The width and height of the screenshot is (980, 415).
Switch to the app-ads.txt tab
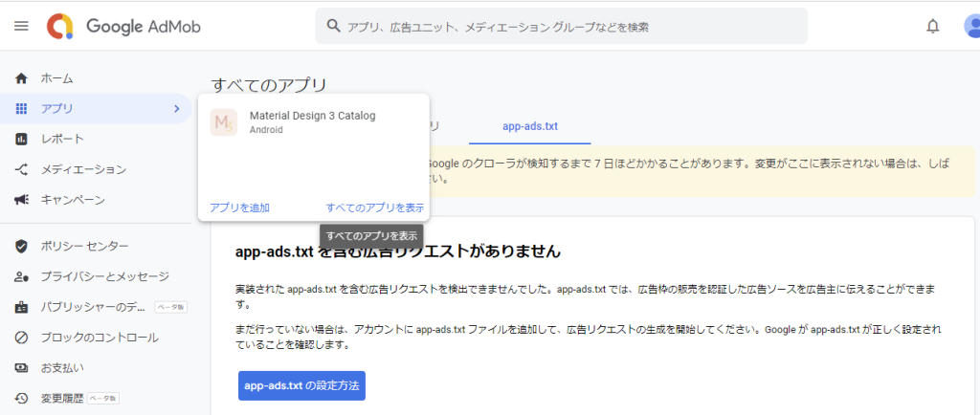click(530, 126)
